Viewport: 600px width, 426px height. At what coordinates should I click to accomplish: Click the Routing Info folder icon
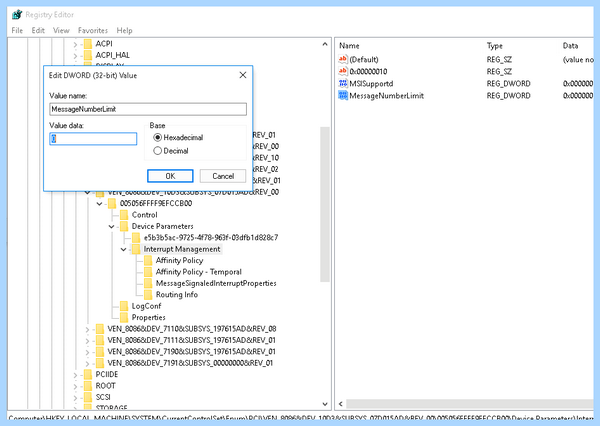[x=148, y=294]
